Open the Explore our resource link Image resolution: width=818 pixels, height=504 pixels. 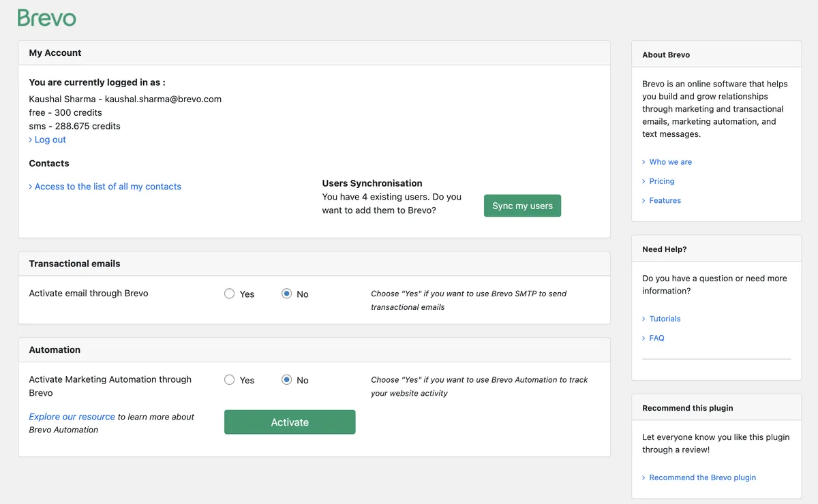tap(72, 417)
